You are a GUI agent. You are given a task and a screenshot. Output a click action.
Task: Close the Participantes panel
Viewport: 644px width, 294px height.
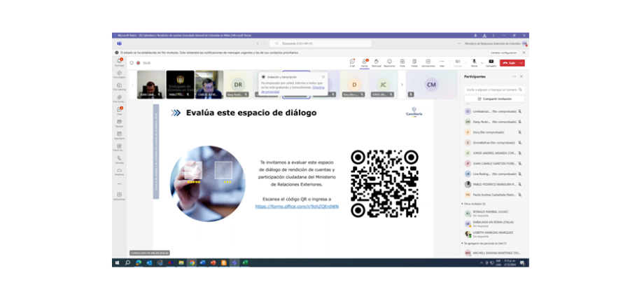click(521, 76)
